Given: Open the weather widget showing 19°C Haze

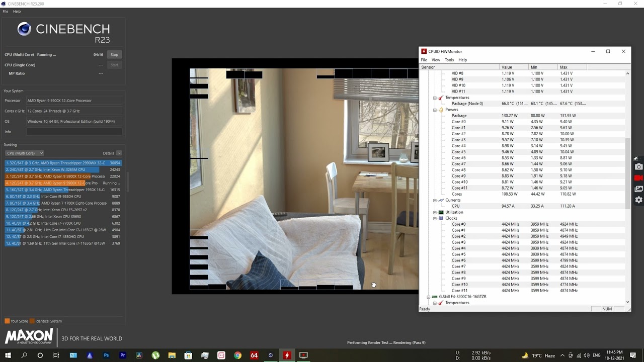Looking at the screenshot, I should pos(538,355).
